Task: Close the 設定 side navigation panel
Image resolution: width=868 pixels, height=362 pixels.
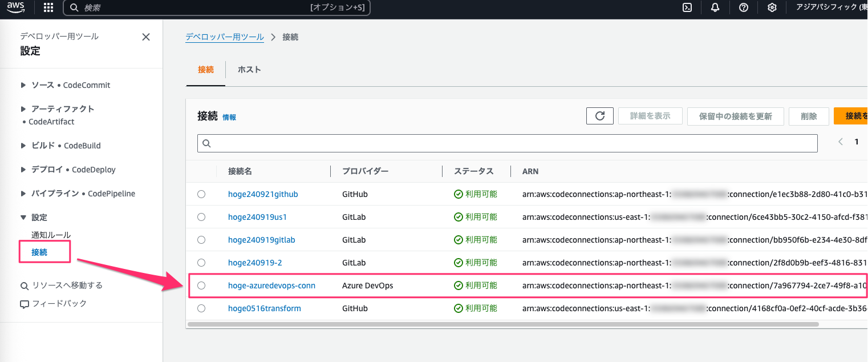Action: pos(146,37)
